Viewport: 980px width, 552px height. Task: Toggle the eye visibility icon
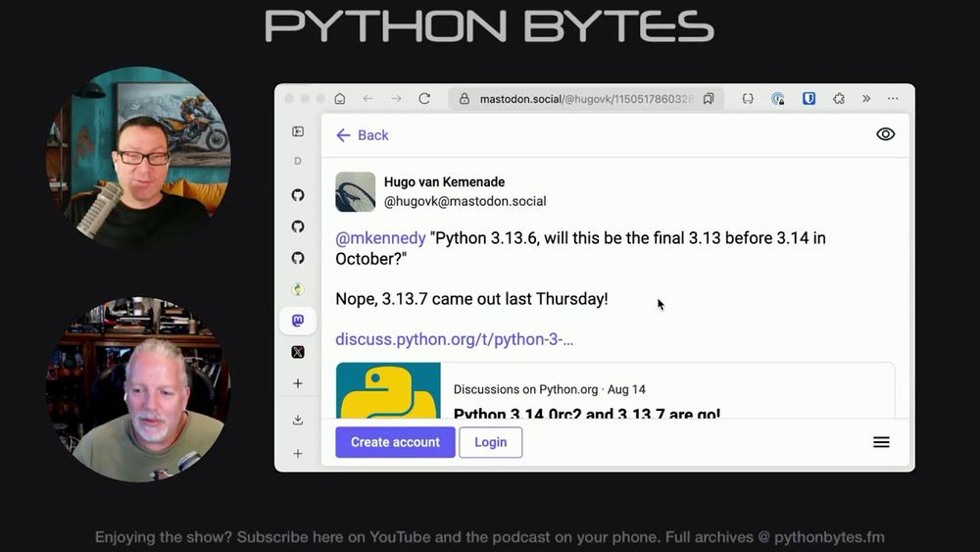885,134
